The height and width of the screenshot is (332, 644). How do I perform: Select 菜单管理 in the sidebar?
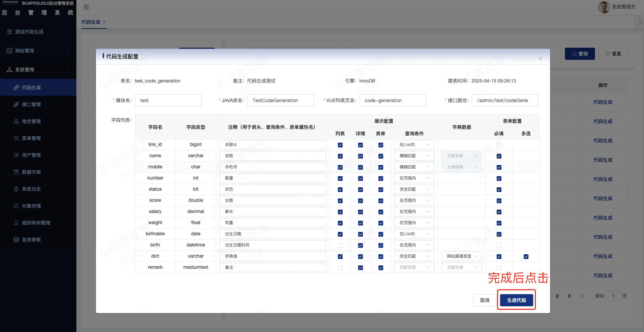[x=38, y=138]
